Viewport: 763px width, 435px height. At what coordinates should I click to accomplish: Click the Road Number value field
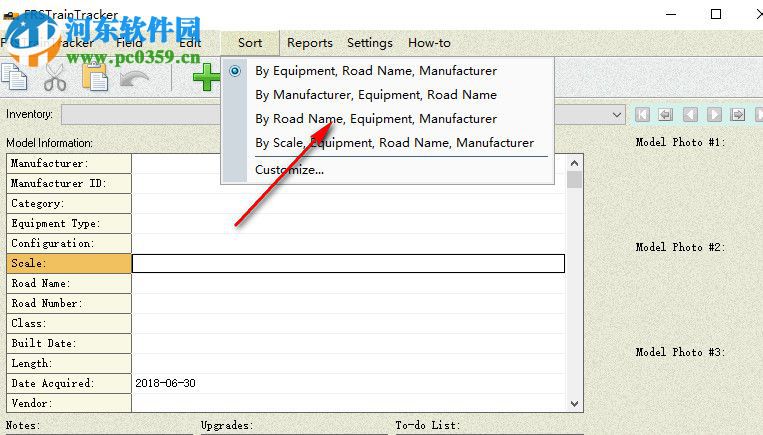tap(348, 303)
